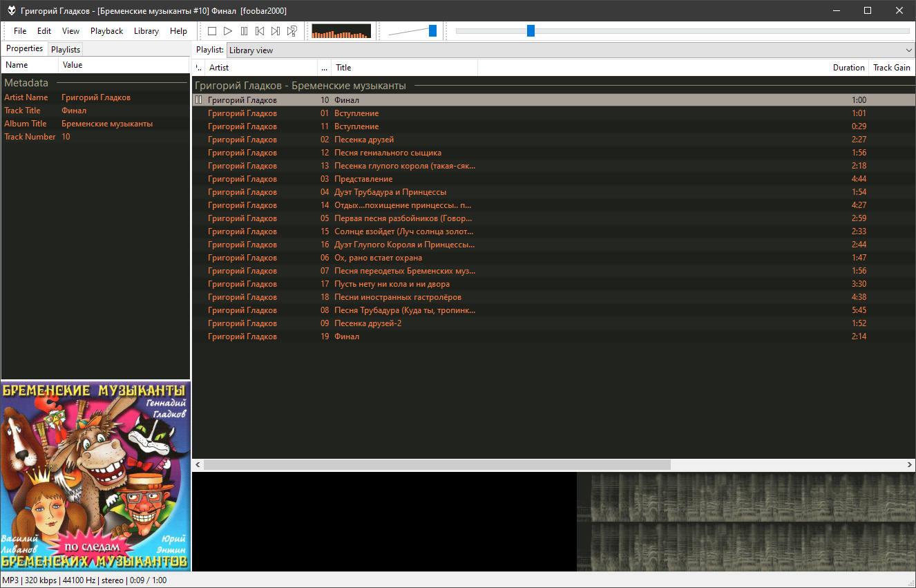Click the random playback icon
The image size is (916, 588).
[x=292, y=31]
